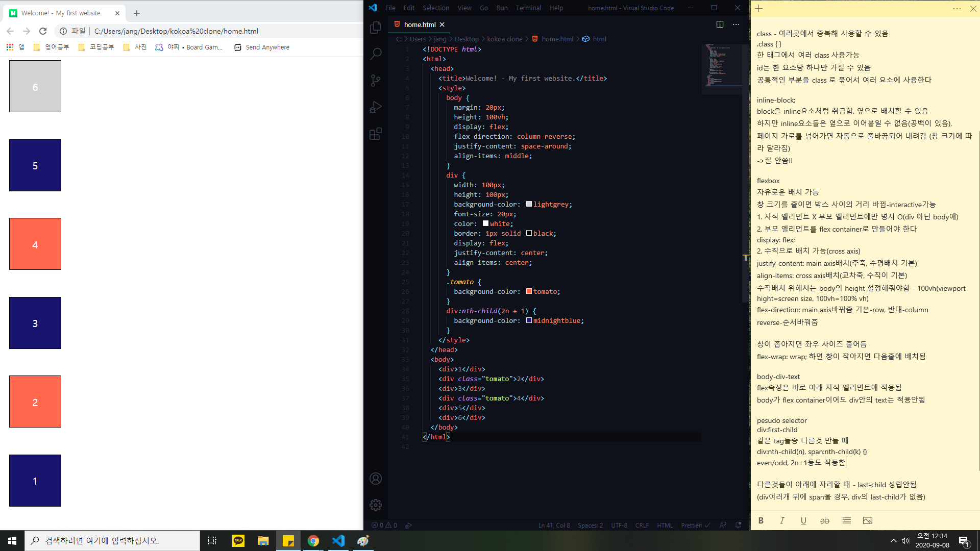The image size is (980, 551).
Task: Show hidden system tray icons chevron
Action: [893, 541]
